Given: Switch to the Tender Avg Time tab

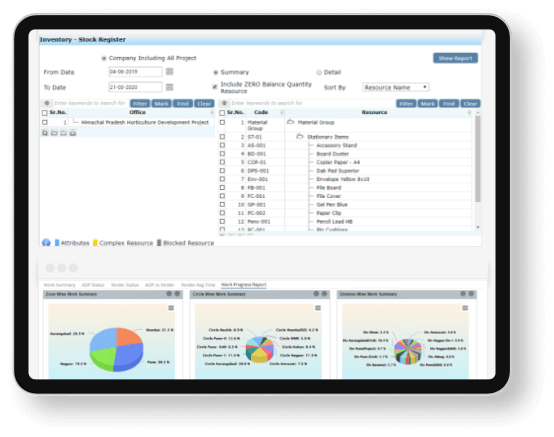Looking at the screenshot, I should [198, 285].
